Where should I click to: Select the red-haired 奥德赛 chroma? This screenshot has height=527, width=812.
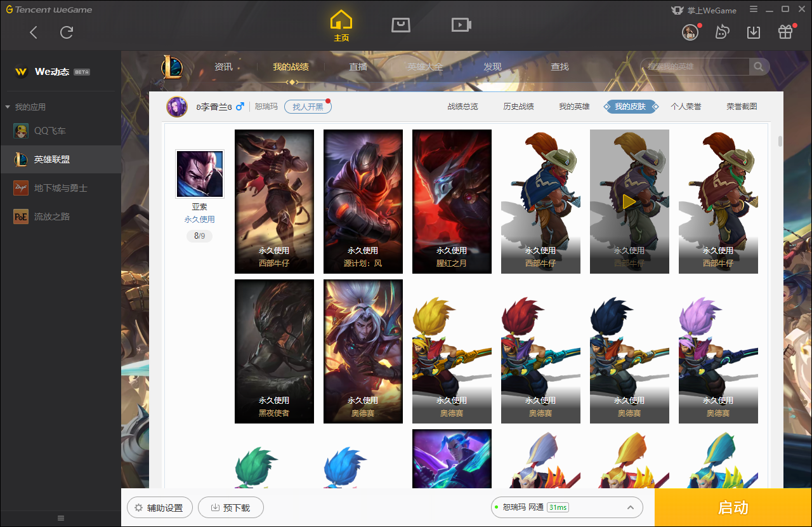pyautogui.click(x=540, y=351)
